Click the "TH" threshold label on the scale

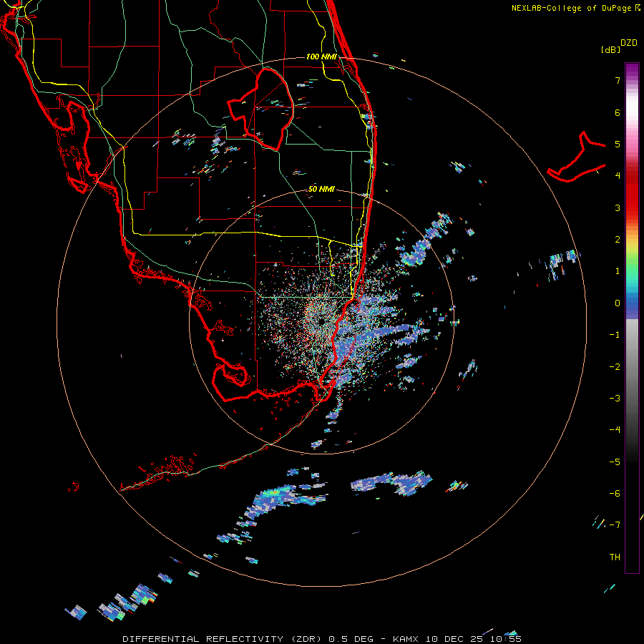pyautogui.click(x=615, y=557)
